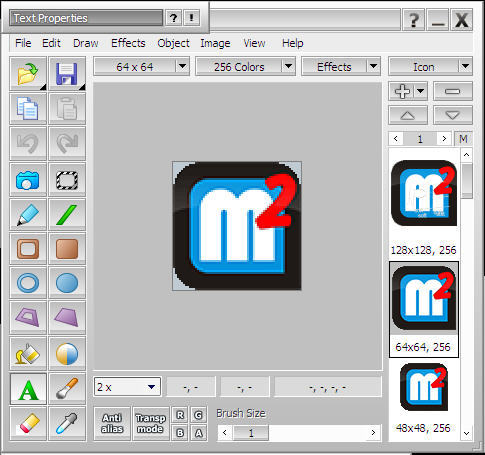
Task: Select the Eraser tool
Action: click(x=28, y=423)
